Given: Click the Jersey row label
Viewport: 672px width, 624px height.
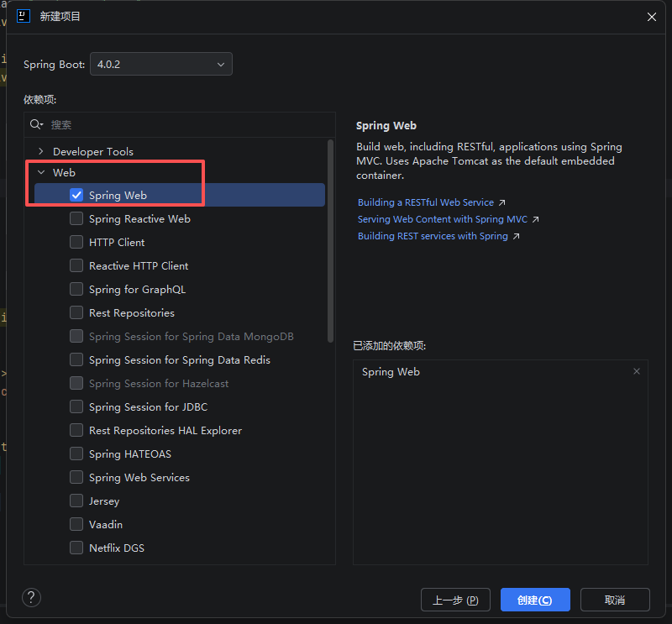Looking at the screenshot, I should pyautogui.click(x=104, y=501).
